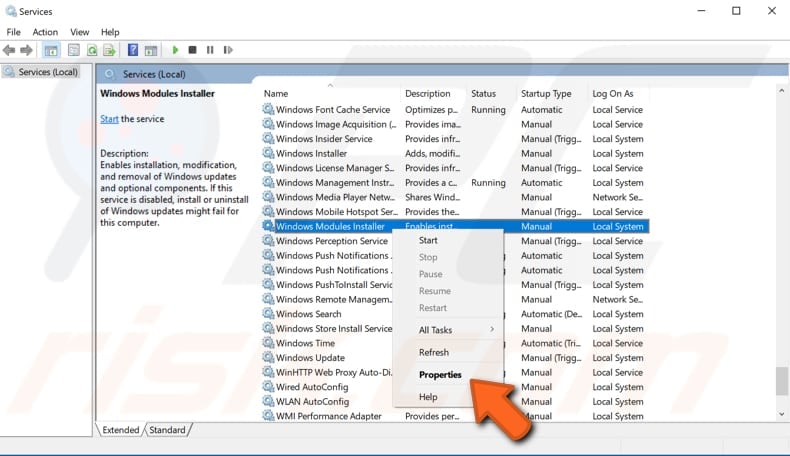This screenshot has height=456, width=790.
Task: Click the Back arrow toolbar icon
Action: tap(9, 50)
